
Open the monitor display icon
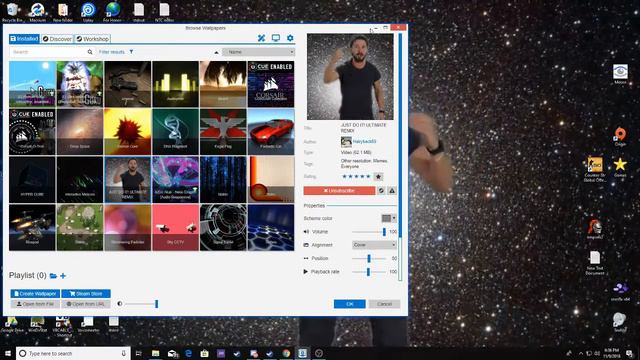pyautogui.click(x=276, y=38)
